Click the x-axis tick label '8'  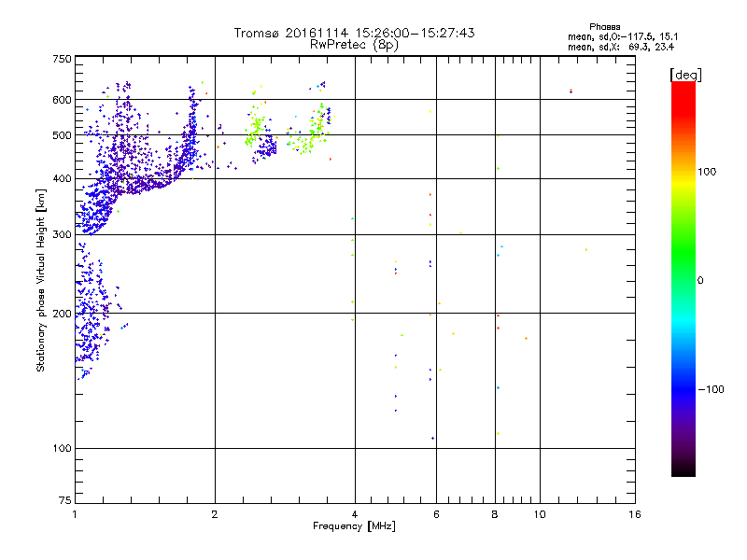click(x=495, y=514)
